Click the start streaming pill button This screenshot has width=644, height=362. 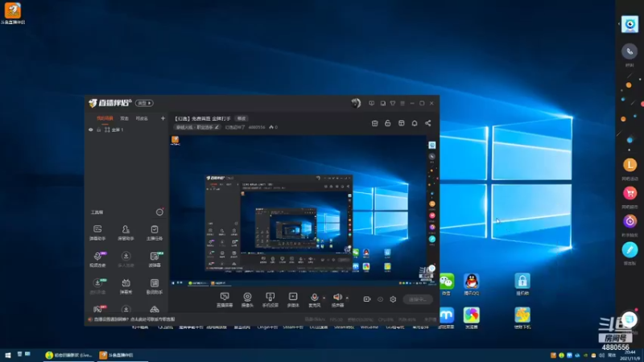[x=418, y=299]
